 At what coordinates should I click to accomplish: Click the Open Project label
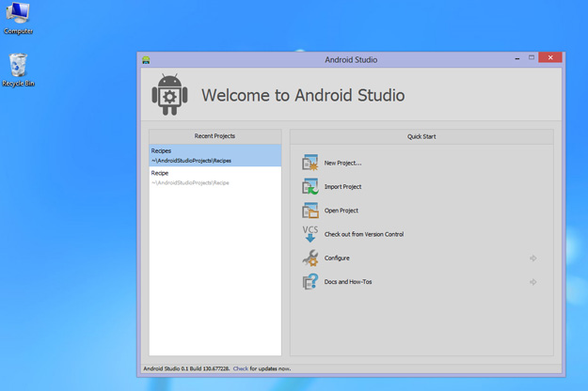tap(342, 211)
